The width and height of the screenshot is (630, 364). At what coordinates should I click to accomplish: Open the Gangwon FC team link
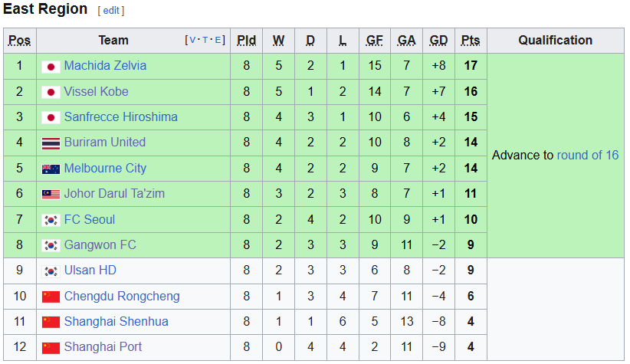click(x=100, y=244)
